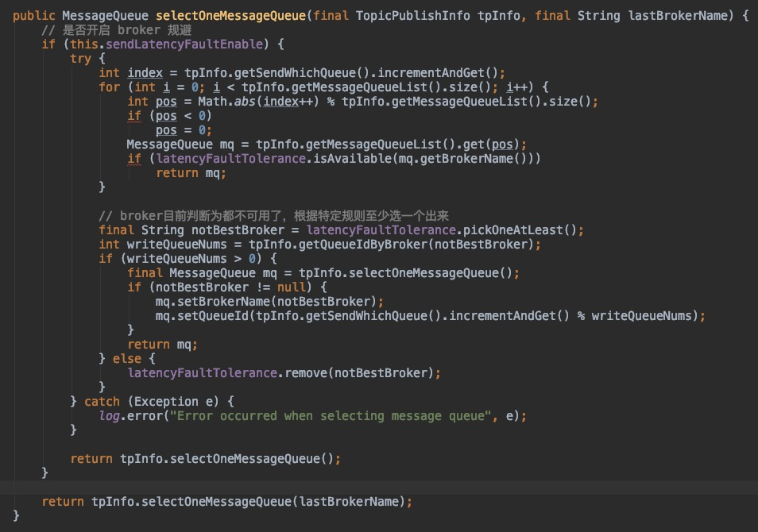This screenshot has height=532, width=758.
Task: Select 'Math.abs' in the pos assignment
Action: [226, 102]
